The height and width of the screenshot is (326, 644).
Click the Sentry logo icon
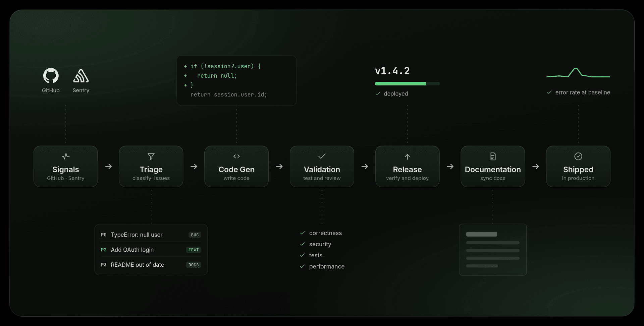(x=81, y=76)
